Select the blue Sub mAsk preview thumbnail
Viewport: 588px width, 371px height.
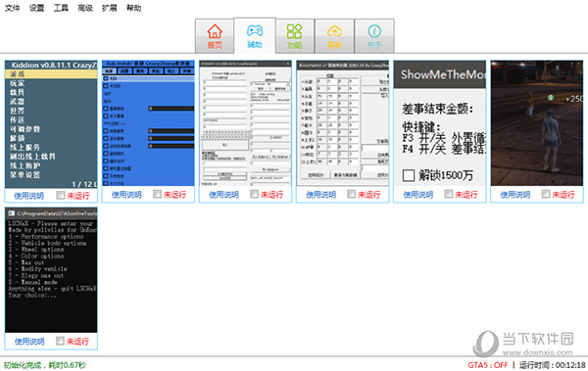[x=149, y=123]
